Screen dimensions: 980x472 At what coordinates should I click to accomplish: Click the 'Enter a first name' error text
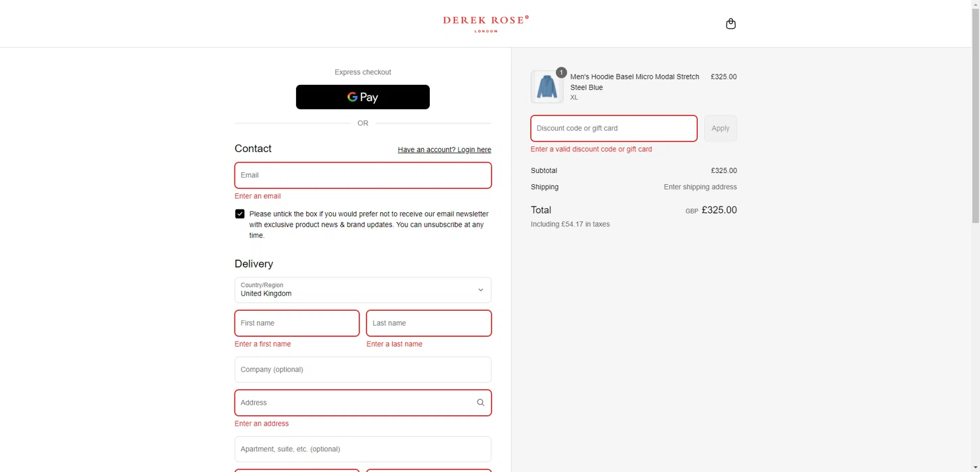(263, 344)
